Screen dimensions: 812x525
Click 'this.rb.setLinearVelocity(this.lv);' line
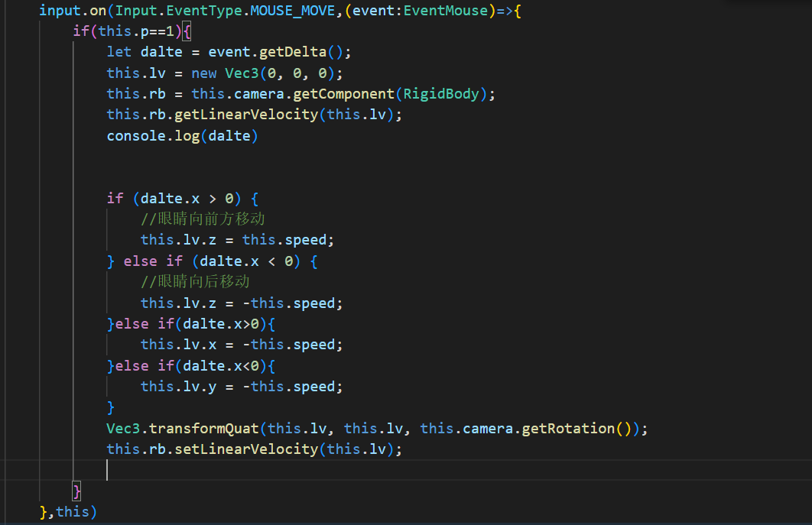(255, 449)
